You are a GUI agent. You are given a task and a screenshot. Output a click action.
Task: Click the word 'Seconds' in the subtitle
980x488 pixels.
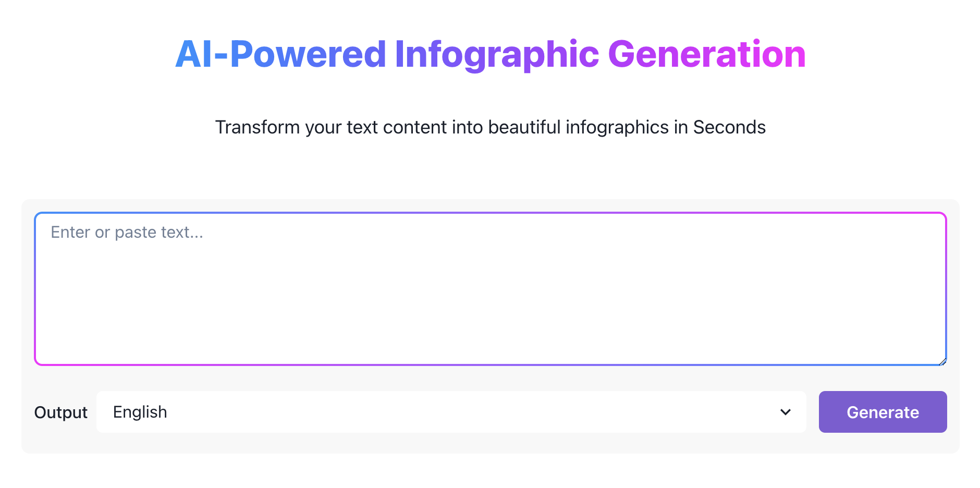point(729,127)
